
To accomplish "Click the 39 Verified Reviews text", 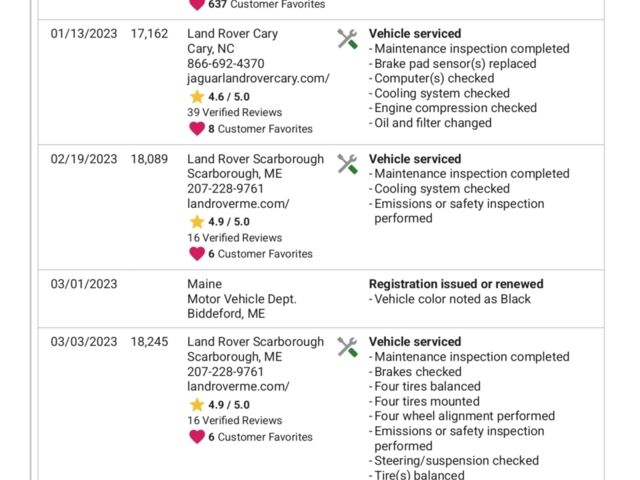I will 235,112.
